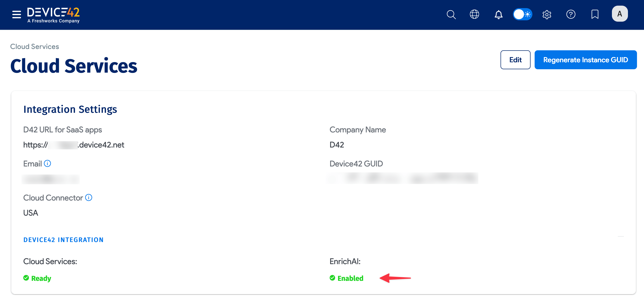Select the Cloud Services breadcrumb

coord(35,46)
